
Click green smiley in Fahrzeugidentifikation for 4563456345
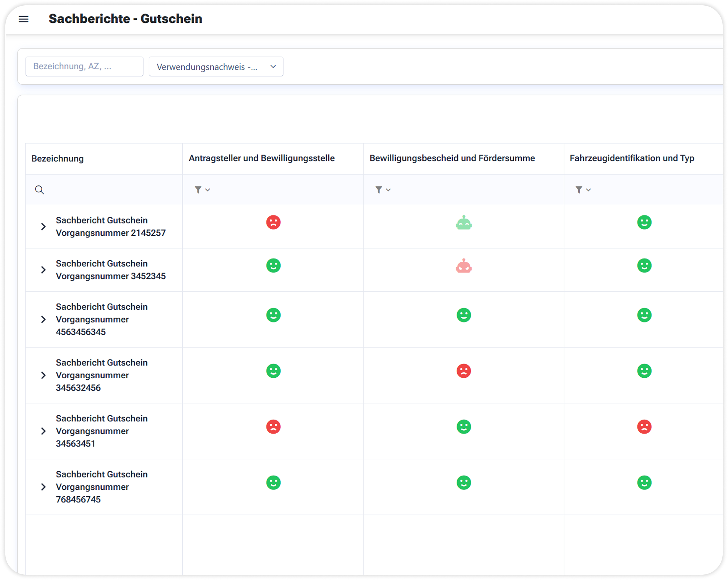[x=644, y=315]
